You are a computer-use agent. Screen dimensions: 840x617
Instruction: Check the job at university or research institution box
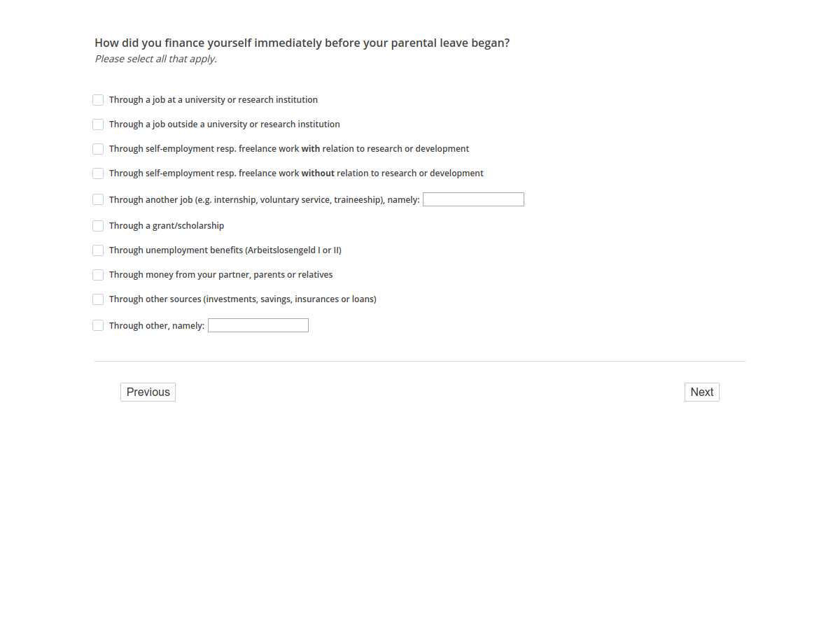click(98, 100)
